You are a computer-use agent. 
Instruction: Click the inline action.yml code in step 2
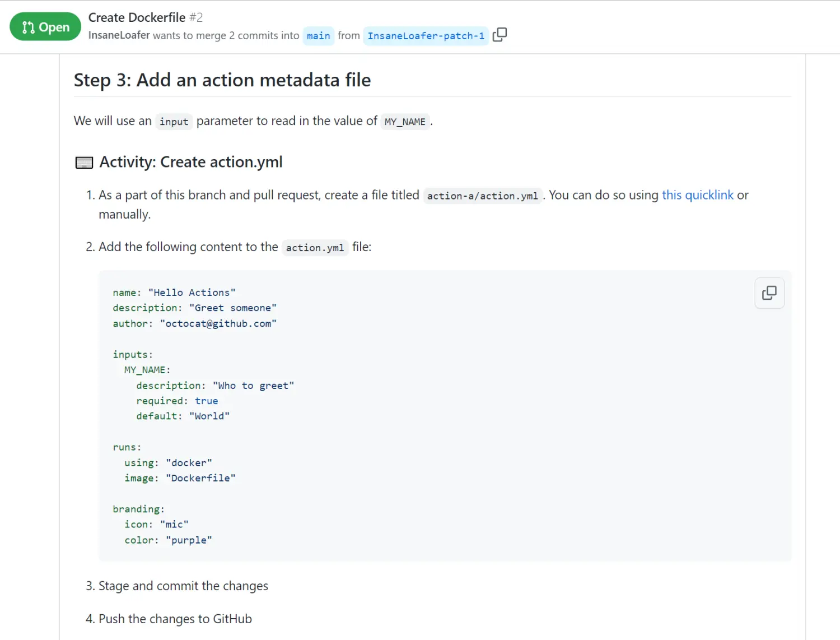tap(315, 248)
